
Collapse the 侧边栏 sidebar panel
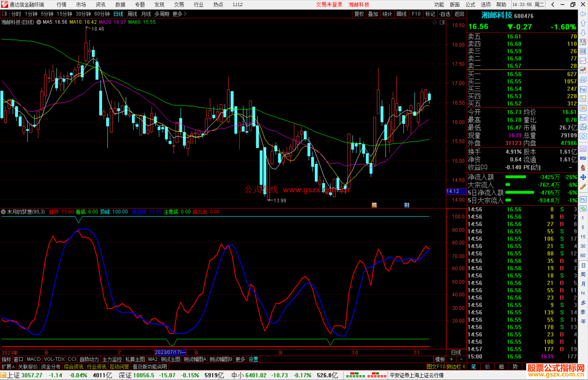click(456, 367)
